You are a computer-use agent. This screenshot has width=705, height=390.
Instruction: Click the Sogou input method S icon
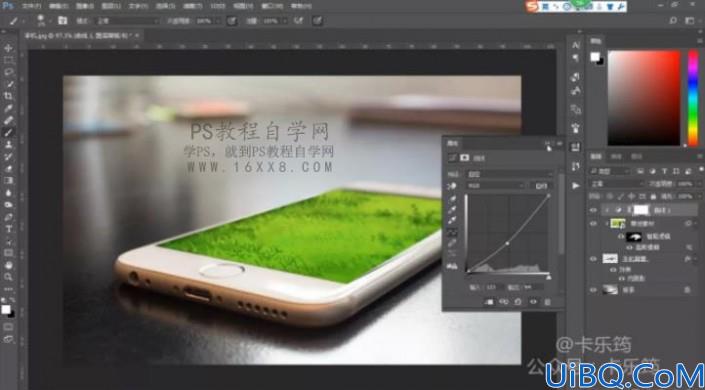pos(532,7)
